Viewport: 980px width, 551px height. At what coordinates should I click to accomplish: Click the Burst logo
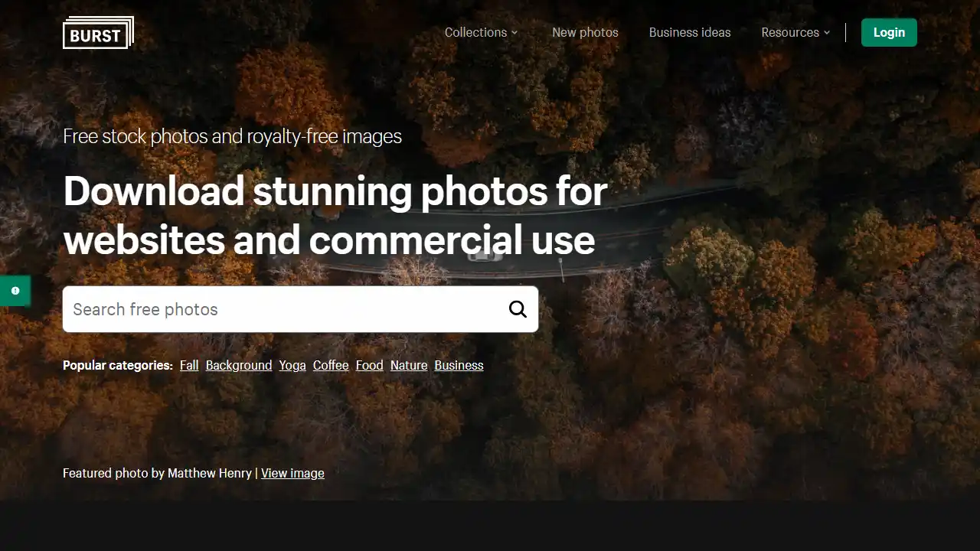(98, 33)
